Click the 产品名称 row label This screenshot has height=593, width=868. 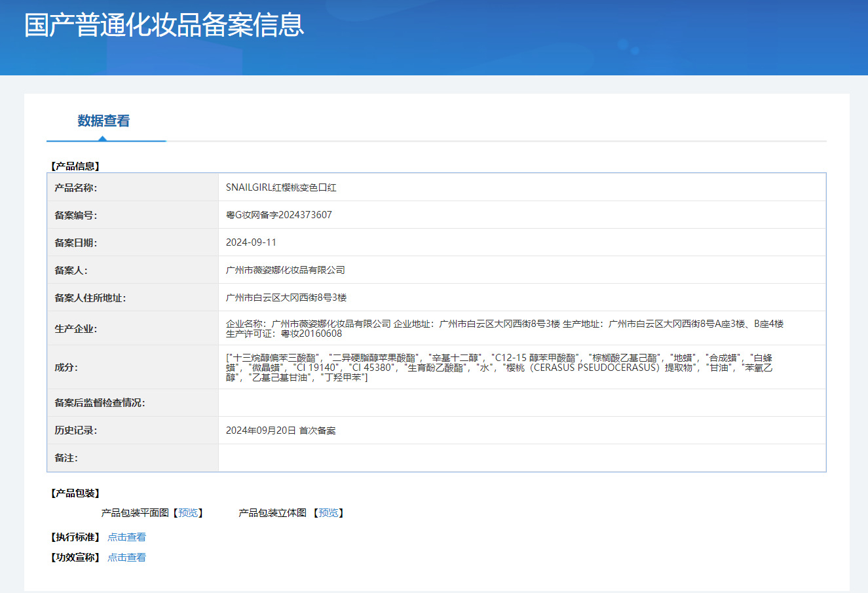(75, 188)
